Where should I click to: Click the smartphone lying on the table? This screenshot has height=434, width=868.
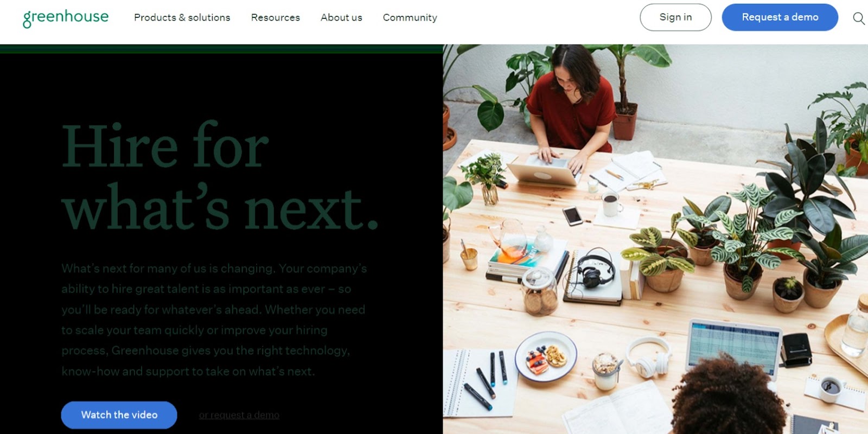572,215
